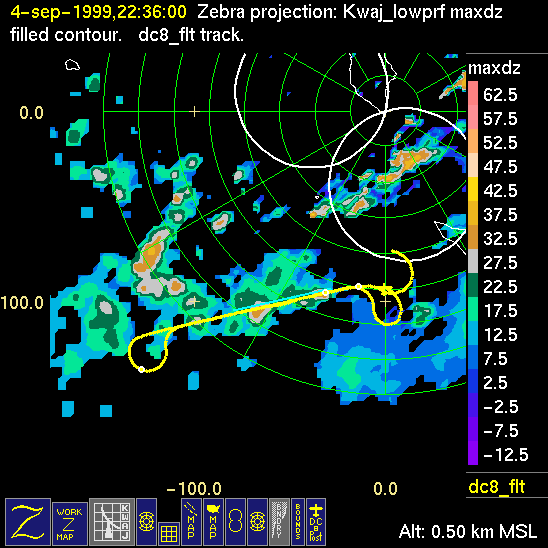Screen dimensions: 548x548
Task: Click the 42.5 yellow color swatch
Action: tap(473, 189)
